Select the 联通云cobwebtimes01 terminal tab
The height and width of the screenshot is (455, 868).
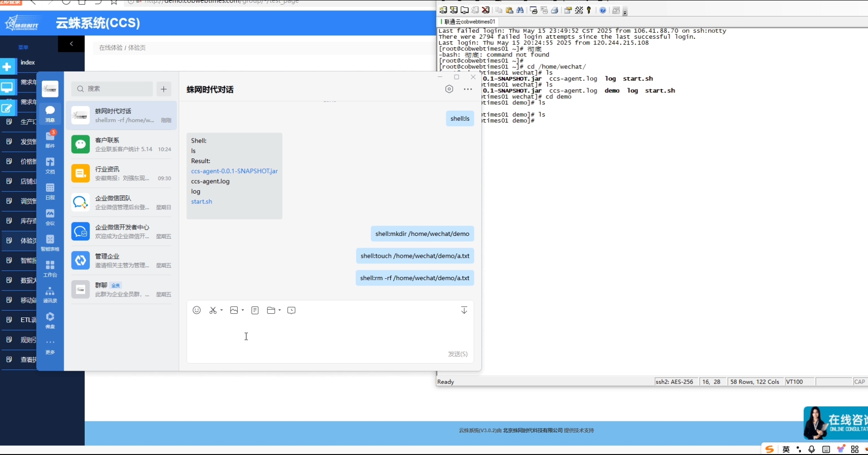coord(469,21)
